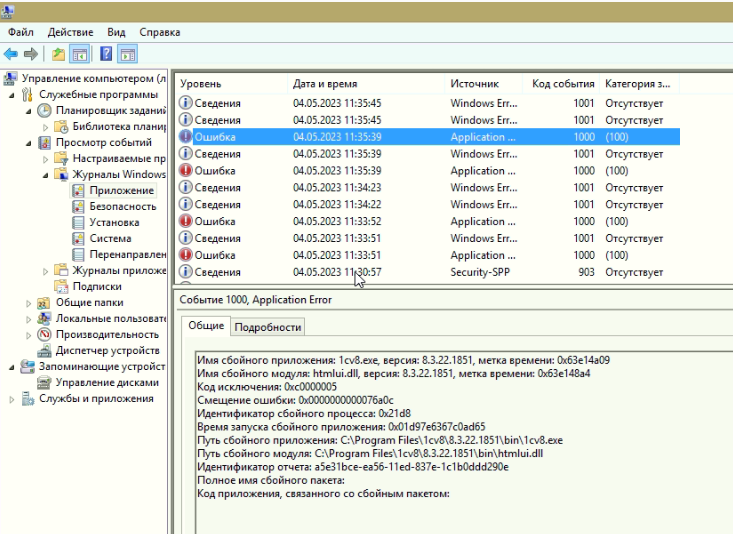Screen dimensions: 733x534
Task: Open the Справка menu
Action: click(x=159, y=32)
